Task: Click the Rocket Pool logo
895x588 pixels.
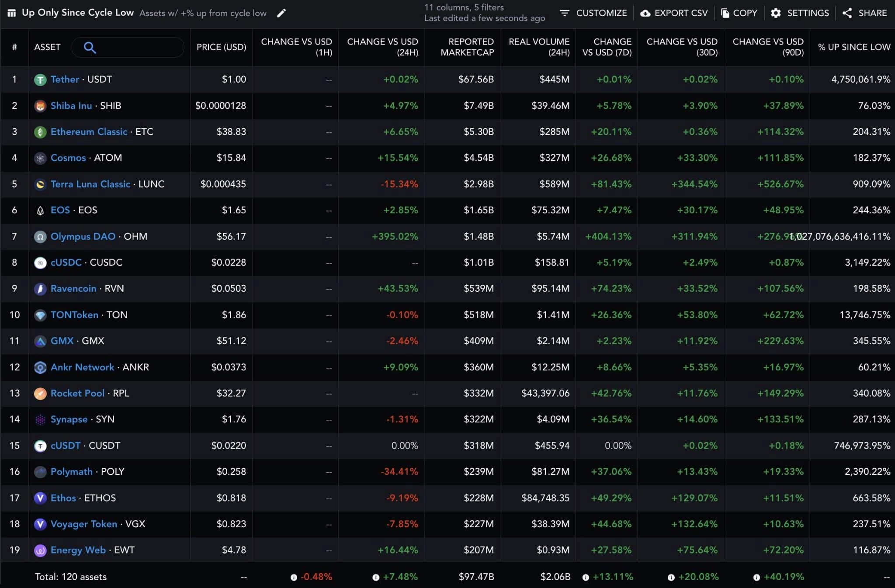Action: point(40,394)
